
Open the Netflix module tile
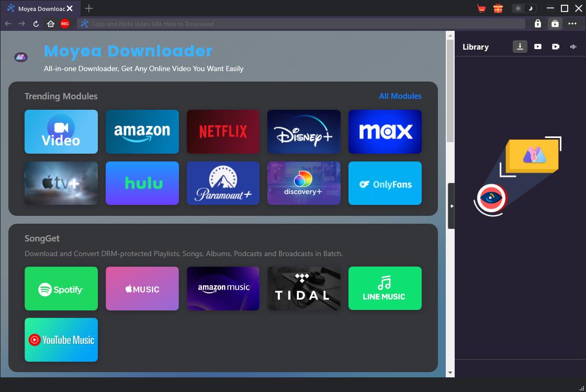coord(223,132)
